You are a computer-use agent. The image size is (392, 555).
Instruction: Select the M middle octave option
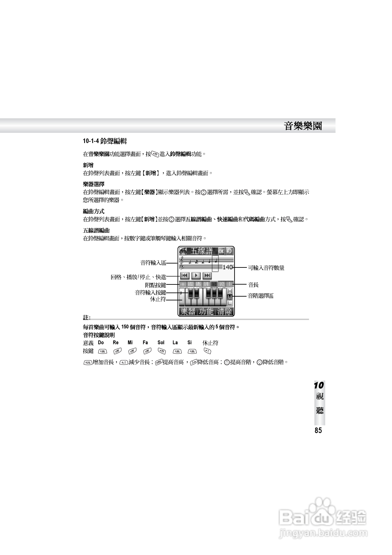(x=230, y=297)
